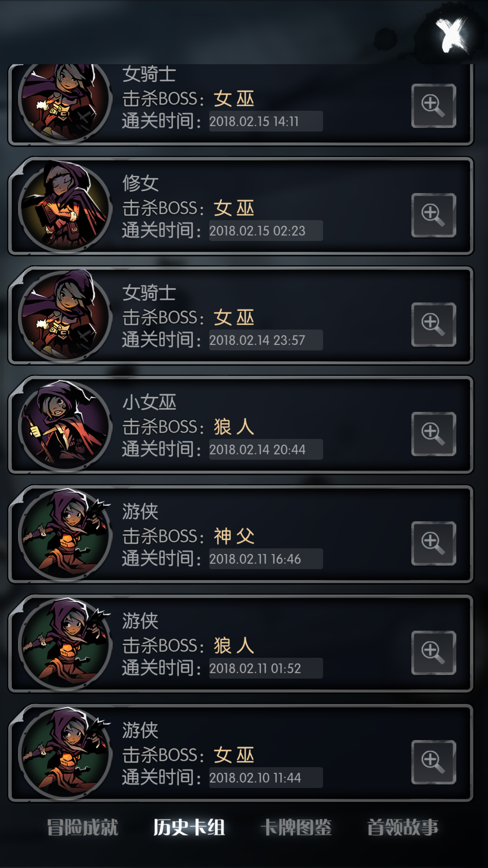Image resolution: width=488 pixels, height=868 pixels.
Task: Go to the 首领故事 tab
Action: point(403,827)
